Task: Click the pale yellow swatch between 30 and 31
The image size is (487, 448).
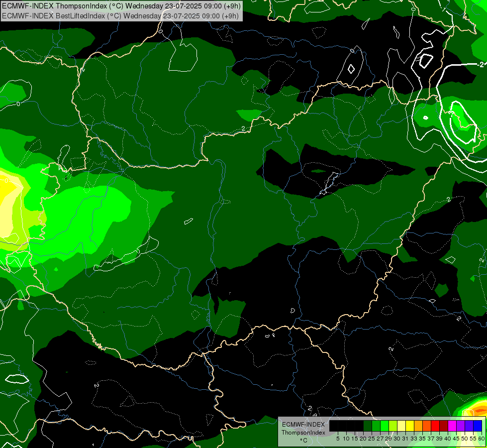Action: pyautogui.click(x=401, y=426)
